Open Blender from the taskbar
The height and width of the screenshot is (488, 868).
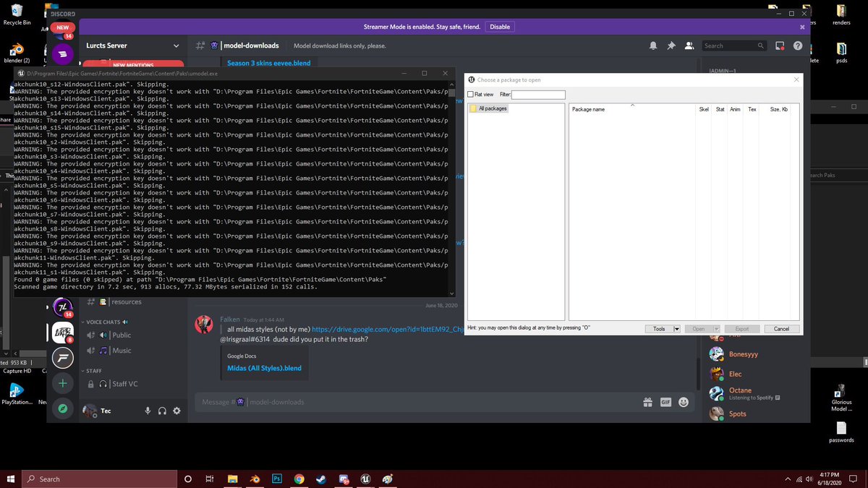coord(255,479)
